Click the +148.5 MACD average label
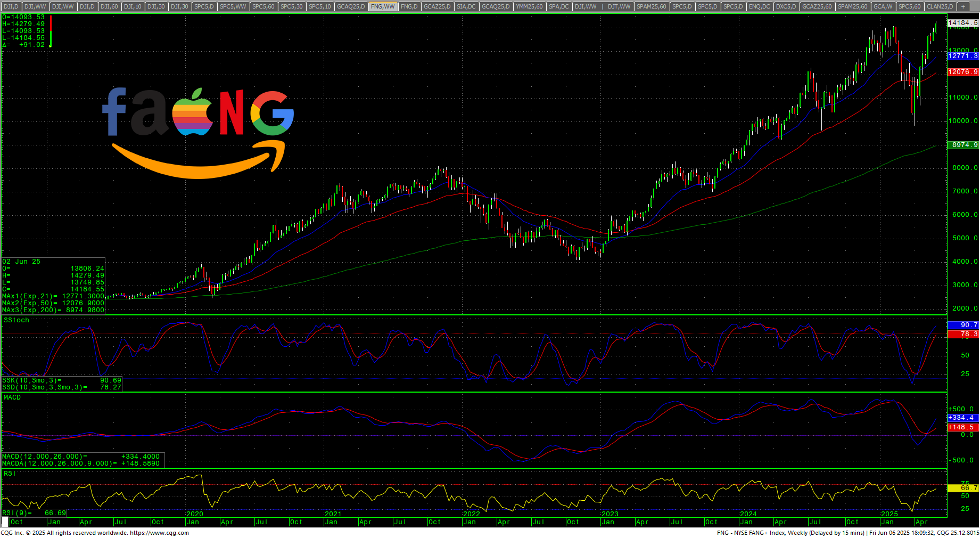The height and width of the screenshot is (537, 980). pos(963,427)
